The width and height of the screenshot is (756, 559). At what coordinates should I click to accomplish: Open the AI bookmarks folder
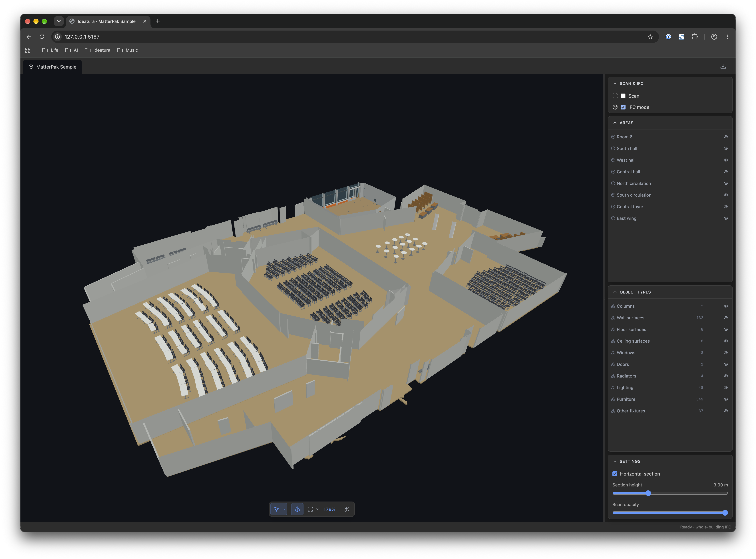point(71,50)
